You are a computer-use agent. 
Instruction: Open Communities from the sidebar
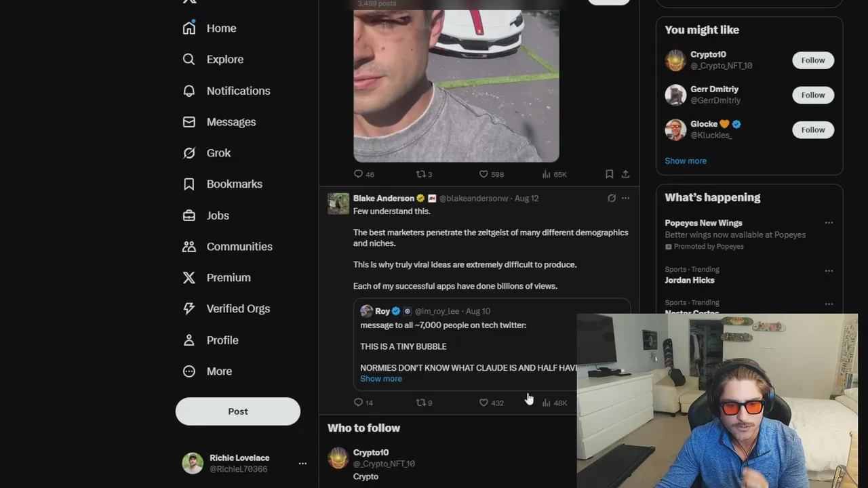click(227, 247)
